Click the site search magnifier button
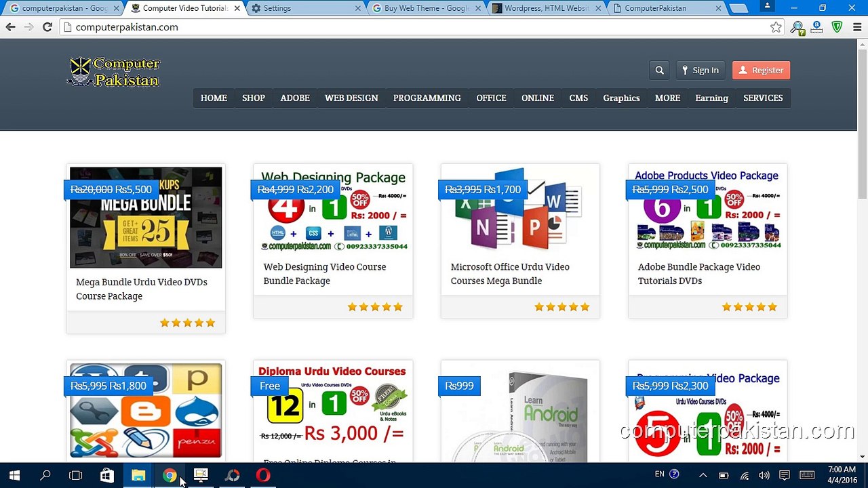This screenshot has width=868, height=488. tap(659, 70)
